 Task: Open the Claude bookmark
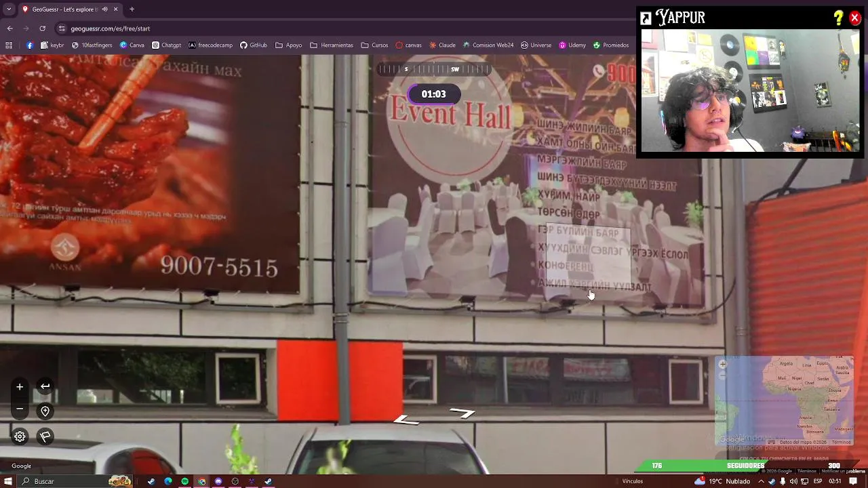click(442, 45)
